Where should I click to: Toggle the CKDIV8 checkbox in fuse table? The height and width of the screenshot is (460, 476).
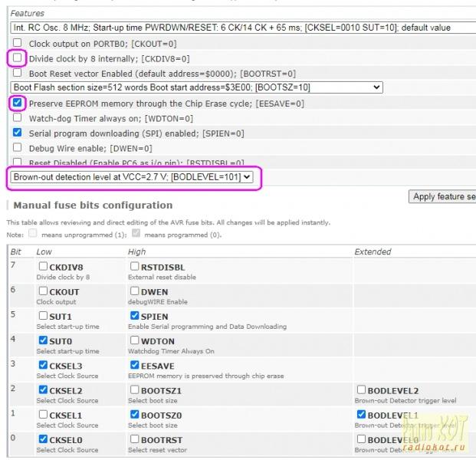(44, 266)
